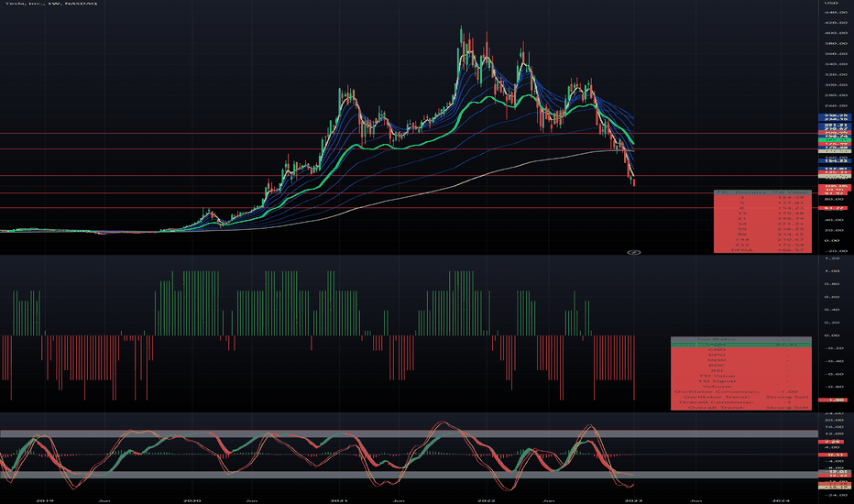Click the 400.00 price scale label
This screenshot has width=854, height=504.
[x=835, y=33]
